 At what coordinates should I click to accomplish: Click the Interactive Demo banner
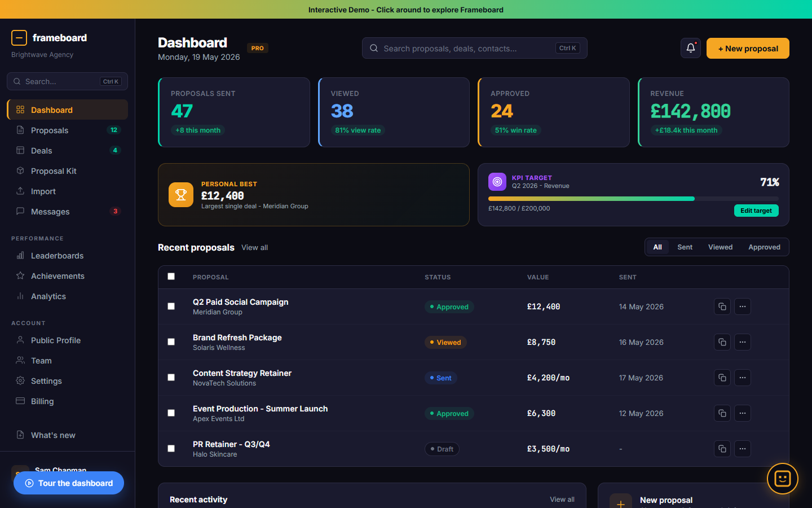point(406,10)
